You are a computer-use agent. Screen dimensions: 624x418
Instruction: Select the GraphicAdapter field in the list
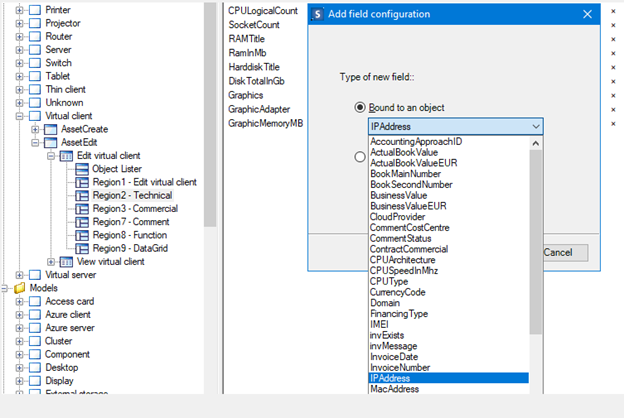tap(259, 109)
